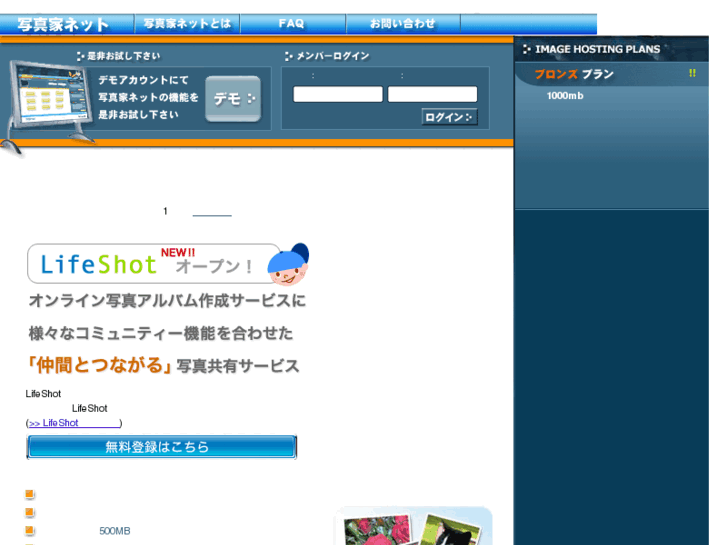The height and width of the screenshot is (545, 727).
Task: Click the yellow !! icon beside ブロンズ プラン
Action: 692,73
